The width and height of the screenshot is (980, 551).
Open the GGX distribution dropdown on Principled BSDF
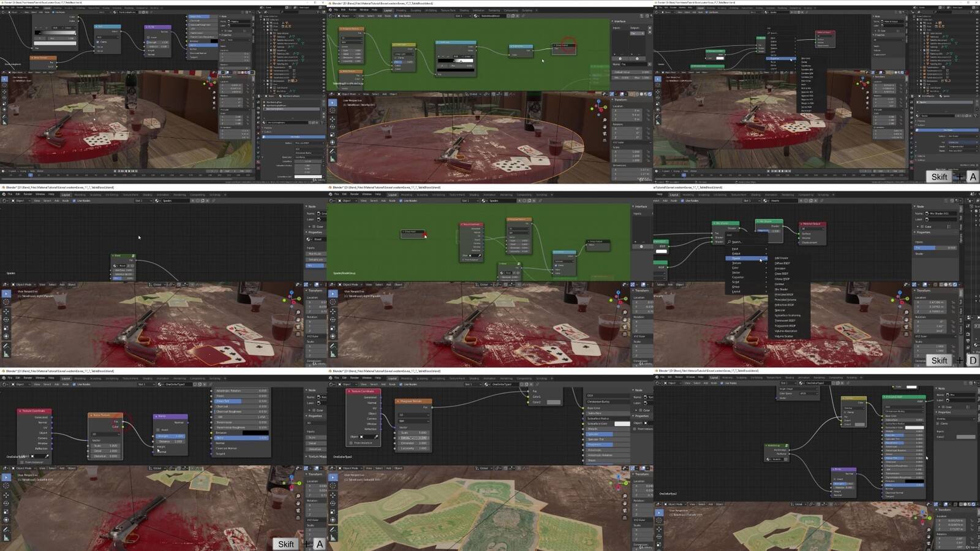(904, 407)
